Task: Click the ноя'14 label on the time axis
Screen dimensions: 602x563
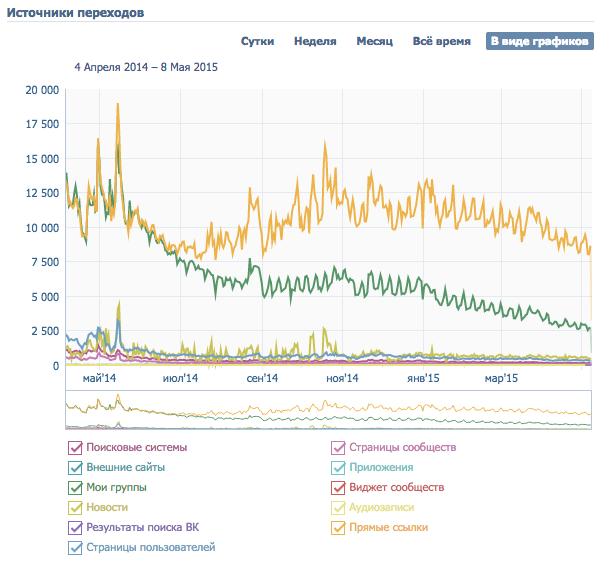Action: [x=342, y=378]
